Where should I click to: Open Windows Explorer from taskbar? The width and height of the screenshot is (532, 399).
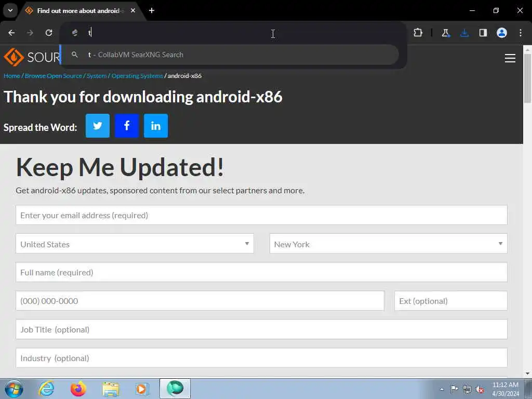(x=111, y=389)
